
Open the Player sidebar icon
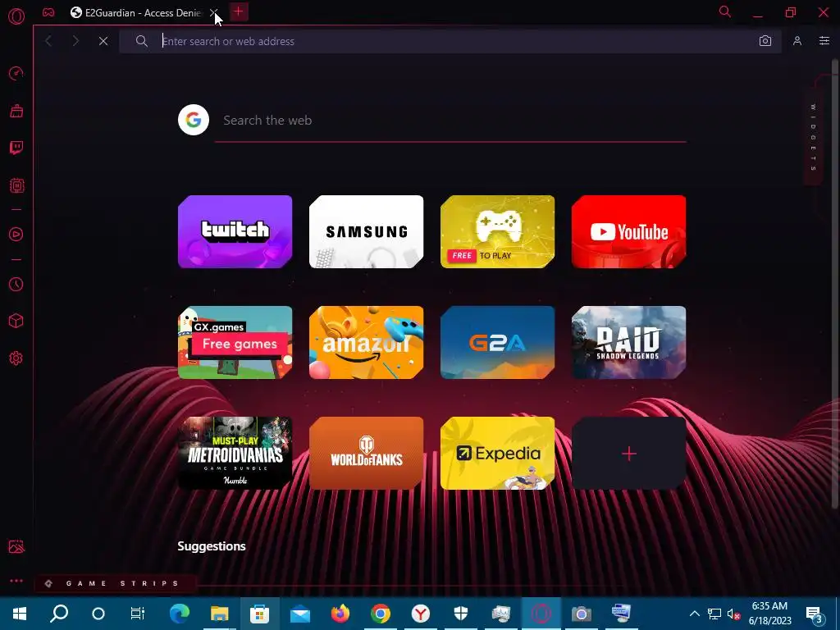[16, 234]
